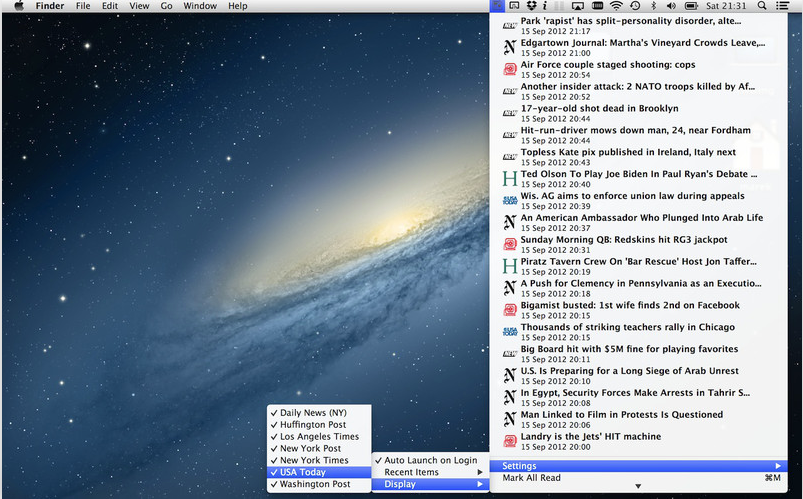Click red icon beside Landry Jets headline
Screen dimensions: 803x499
pos(510,441)
